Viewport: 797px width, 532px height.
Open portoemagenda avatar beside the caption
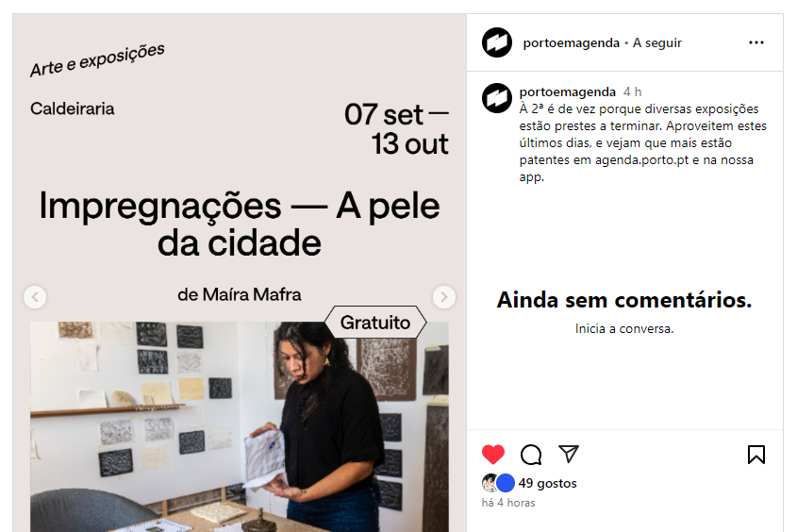pos(497,97)
